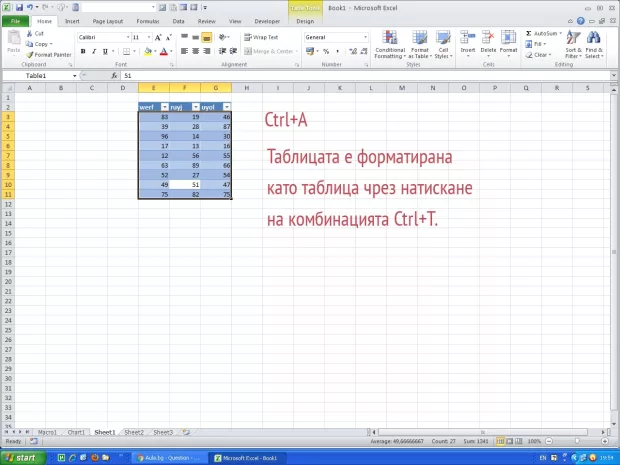This screenshot has width=620, height=465.
Task: Click Increase Decimal icon
Action: click(x=353, y=51)
